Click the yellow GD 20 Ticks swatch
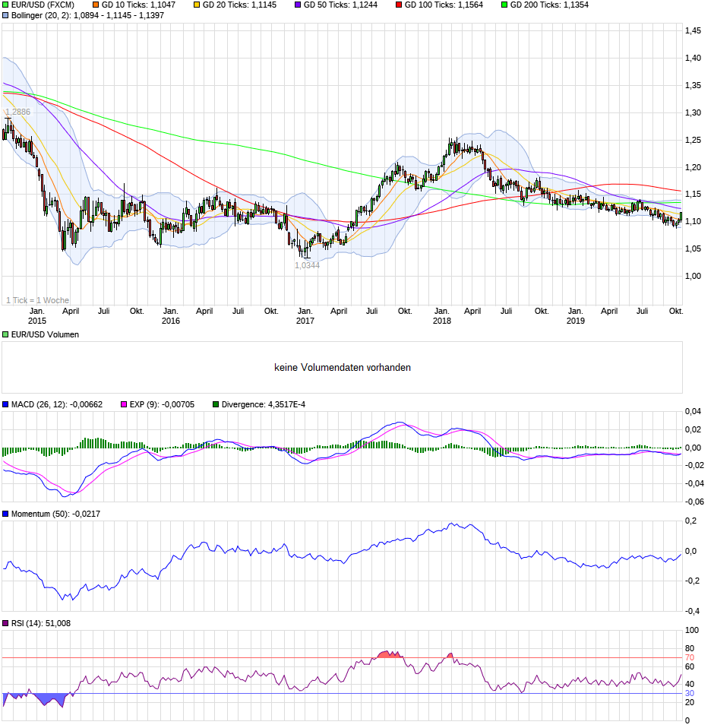The height and width of the screenshot is (728, 714). click(197, 5)
